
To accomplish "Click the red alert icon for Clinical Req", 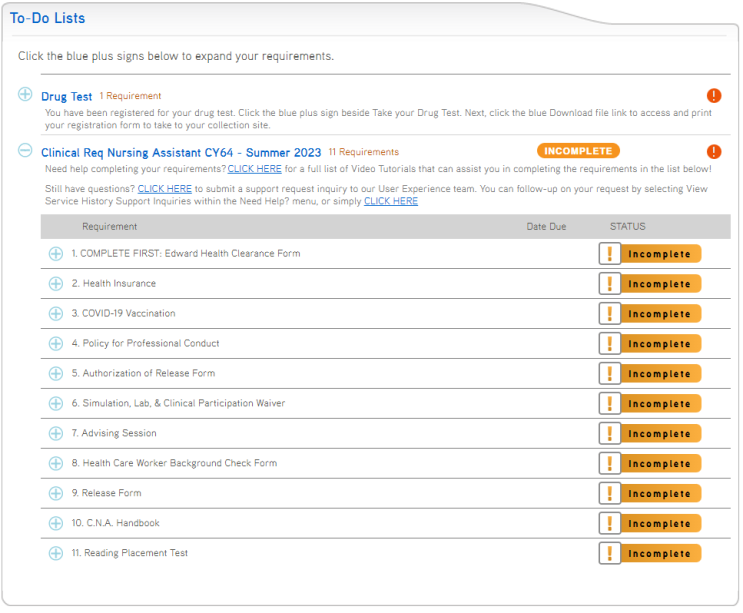I will click(714, 152).
